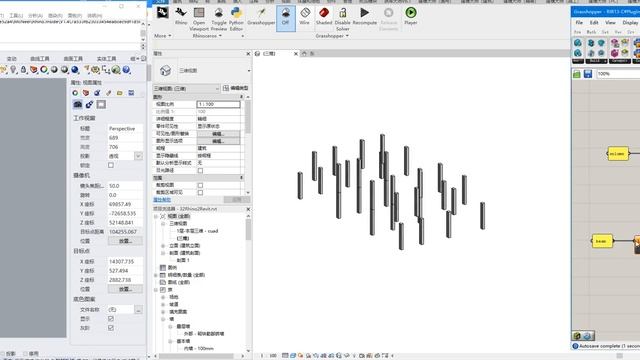Toggle lock checkbox in Rhino viewport properties
The width and height of the screenshot is (640, 360).
[111, 165]
